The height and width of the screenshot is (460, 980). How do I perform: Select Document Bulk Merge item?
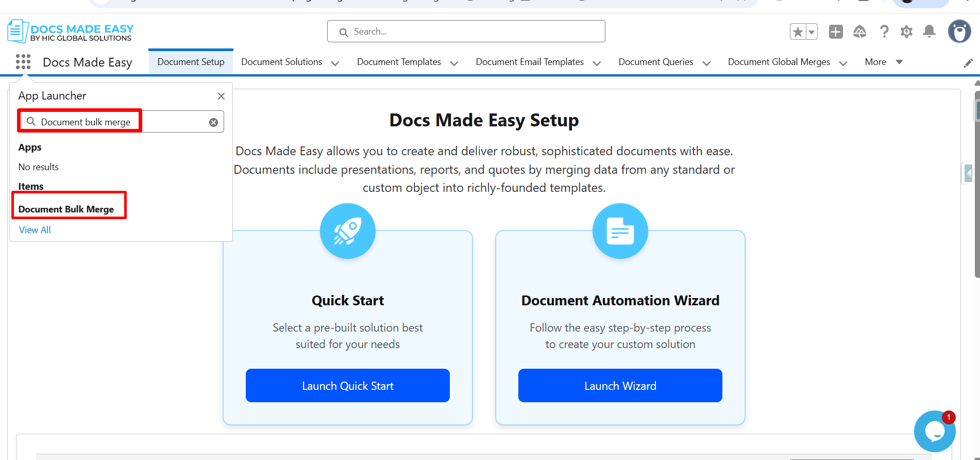66,209
